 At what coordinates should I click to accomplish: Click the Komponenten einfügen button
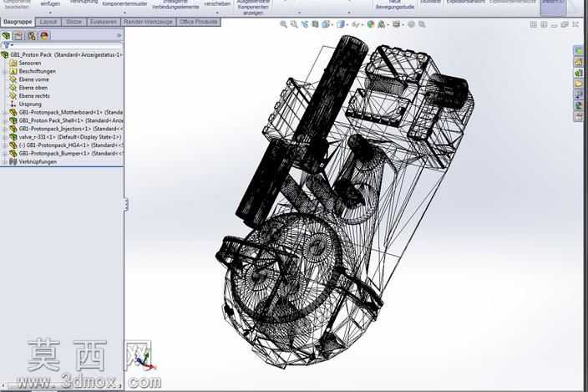click(x=50, y=3)
